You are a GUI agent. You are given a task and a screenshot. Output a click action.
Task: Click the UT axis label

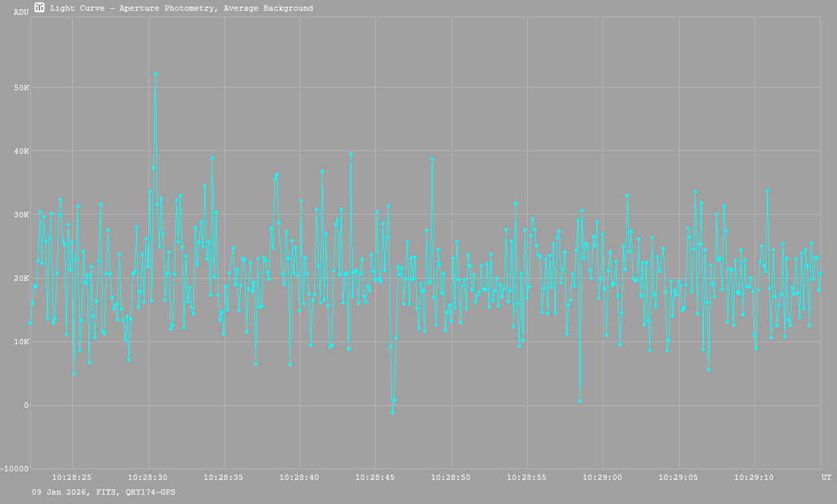826,478
